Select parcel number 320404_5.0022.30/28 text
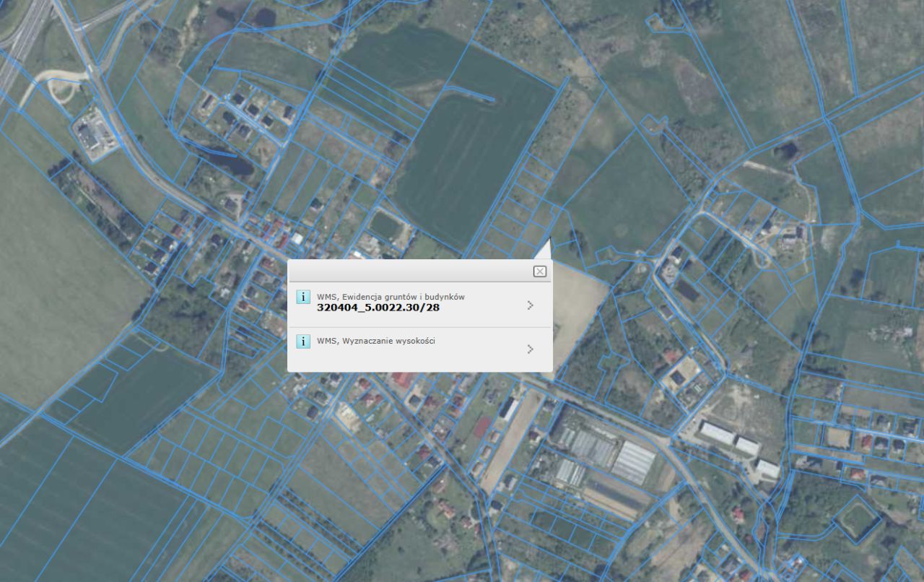Viewport: 924px width, 582px height. [378, 308]
